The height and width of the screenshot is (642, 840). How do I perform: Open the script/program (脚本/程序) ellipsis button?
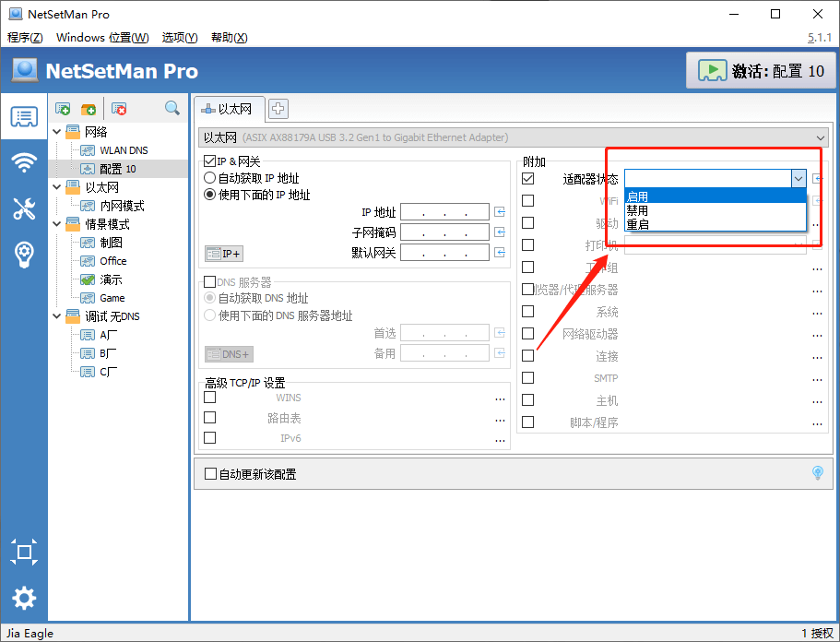817,423
